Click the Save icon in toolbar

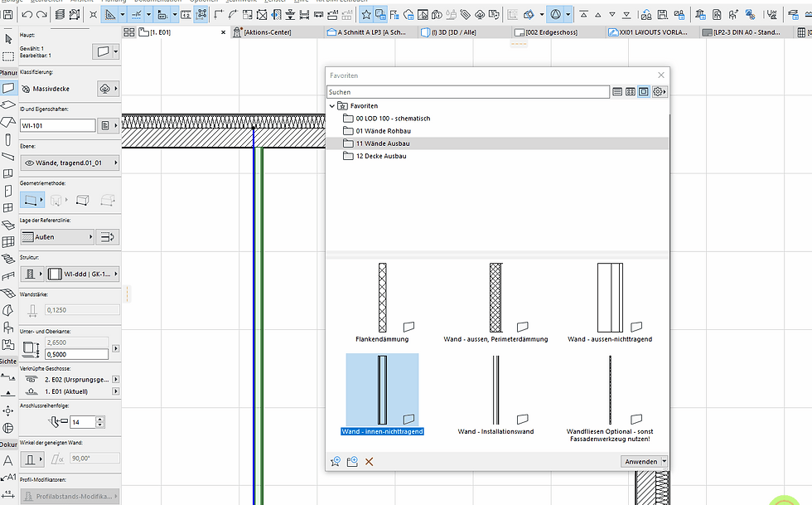pos(7,15)
